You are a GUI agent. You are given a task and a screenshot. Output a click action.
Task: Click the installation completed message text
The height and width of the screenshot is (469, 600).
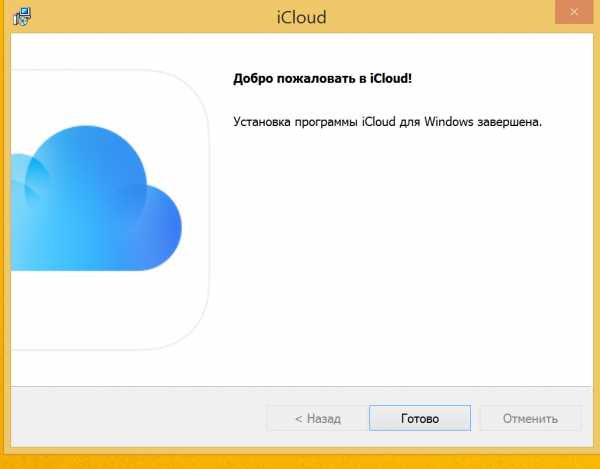tap(386, 121)
